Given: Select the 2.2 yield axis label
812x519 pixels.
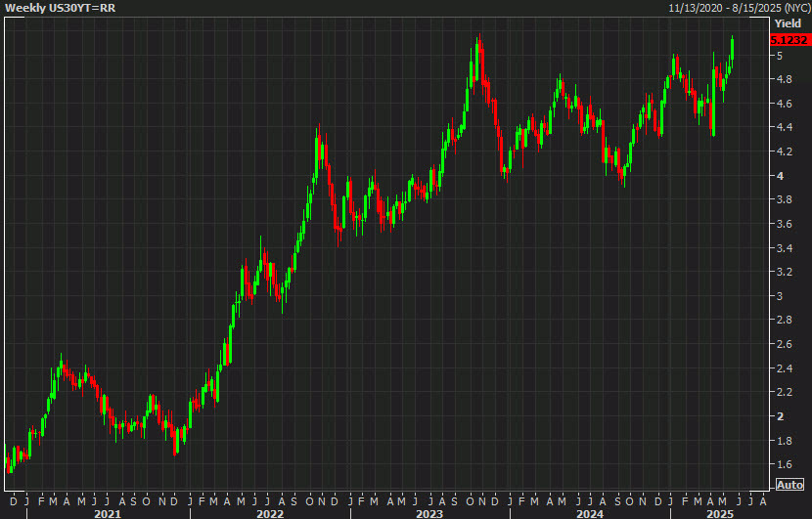Looking at the screenshot, I should (784, 392).
